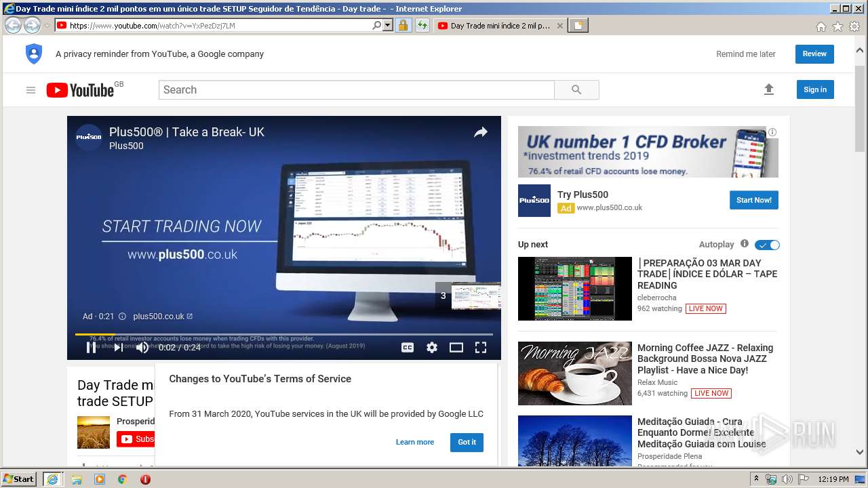This screenshot has height=488, width=868.
Task: Toggle closed captions on the player
Action: pos(408,348)
